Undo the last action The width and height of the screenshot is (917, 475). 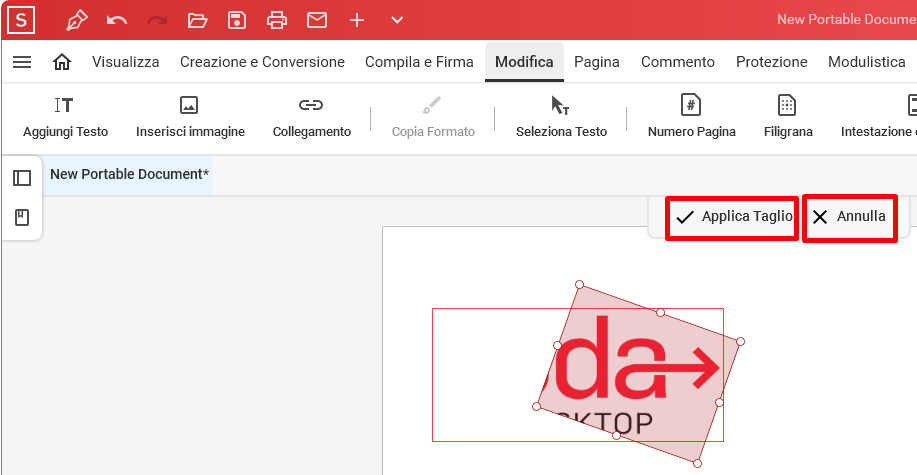117,20
